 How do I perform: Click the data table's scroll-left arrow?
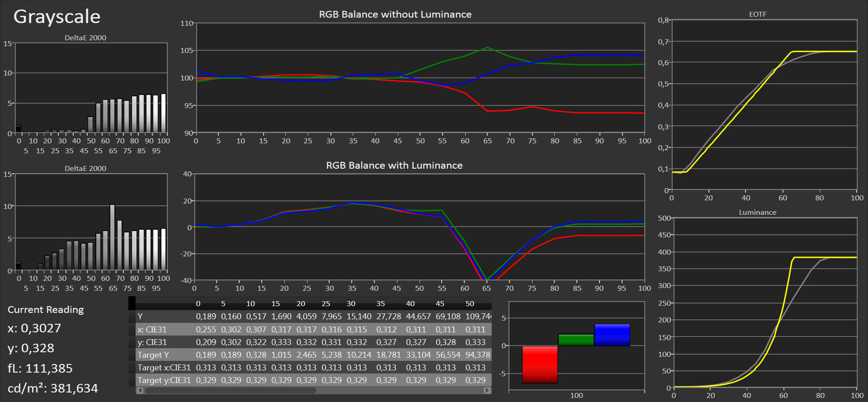(140, 390)
